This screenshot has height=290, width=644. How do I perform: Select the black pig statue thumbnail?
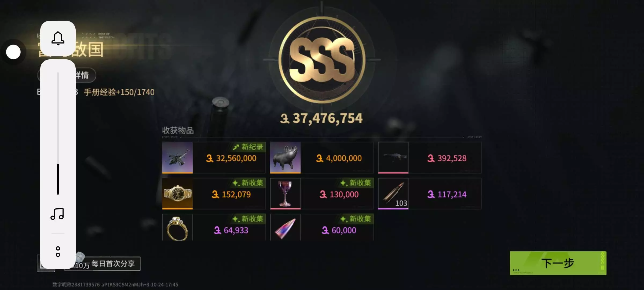[285, 157]
